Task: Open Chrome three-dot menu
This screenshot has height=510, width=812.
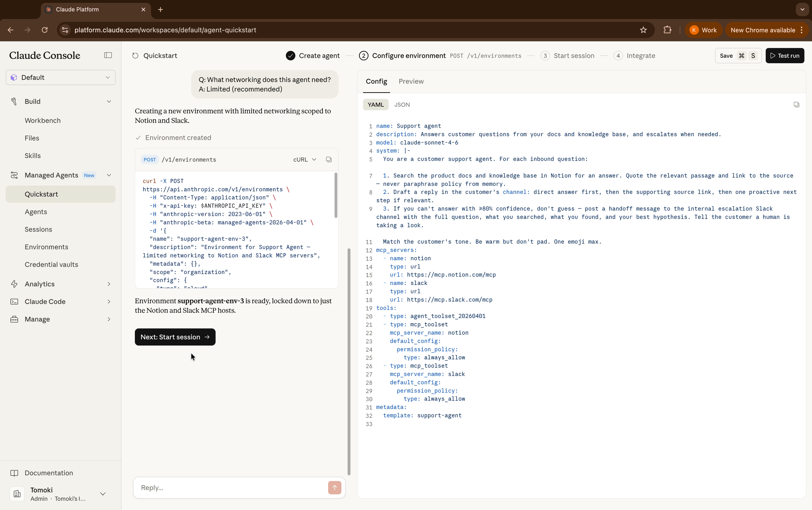Action: 802,30
